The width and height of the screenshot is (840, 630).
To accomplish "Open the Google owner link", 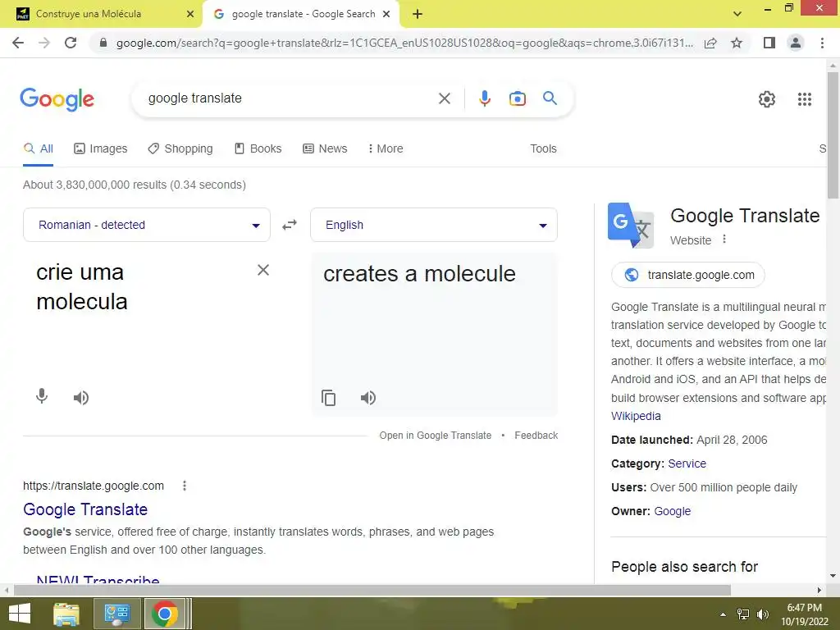I will click(673, 511).
